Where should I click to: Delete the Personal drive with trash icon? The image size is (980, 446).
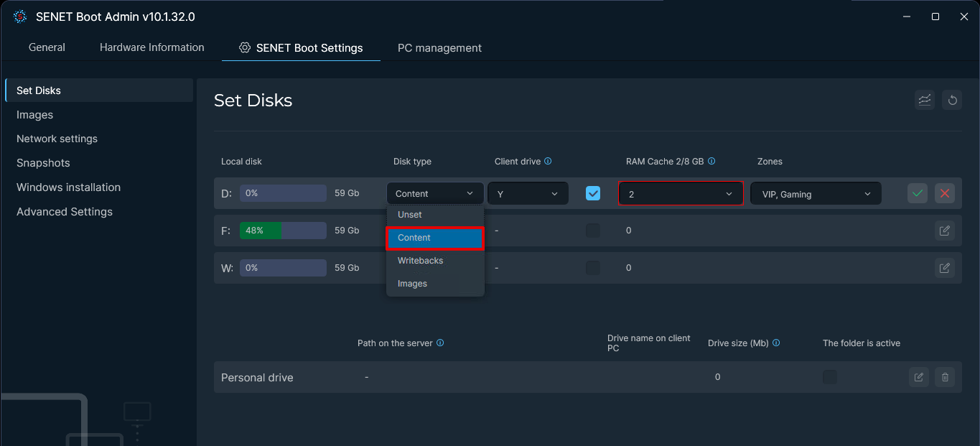point(944,376)
